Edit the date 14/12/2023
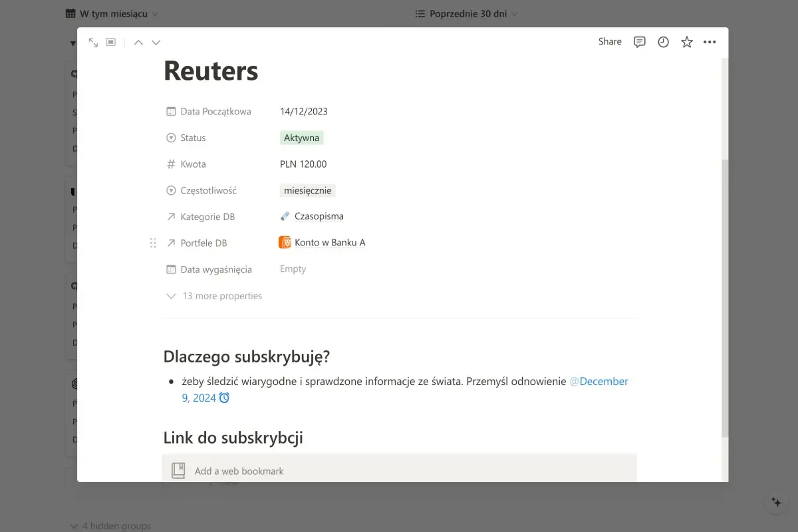This screenshot has width=798, height=532. [x=304, y=111]
